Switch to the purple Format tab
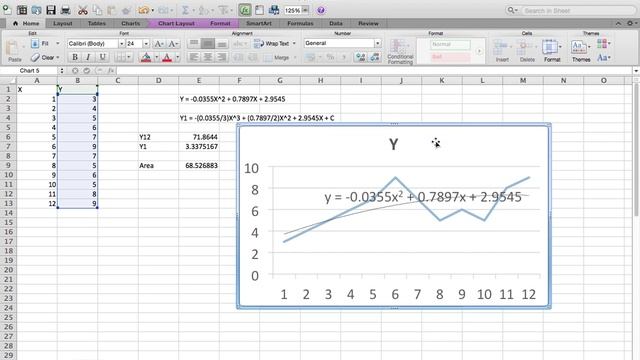Viewport: 640px width, 360px height. 220,23
